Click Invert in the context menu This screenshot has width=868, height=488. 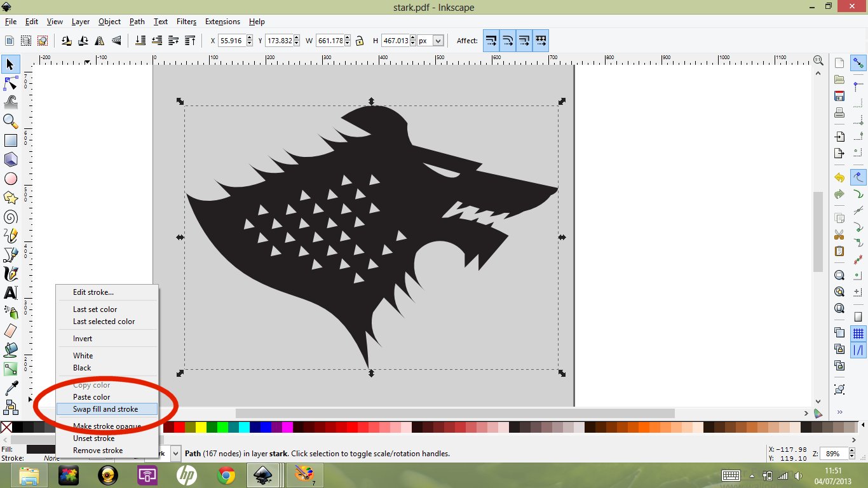pyautogui.click(x=83, y=338)
